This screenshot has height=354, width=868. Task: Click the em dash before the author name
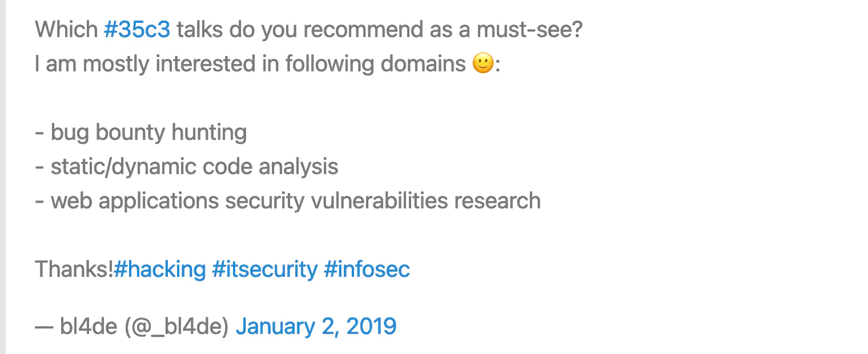(44, 327)
